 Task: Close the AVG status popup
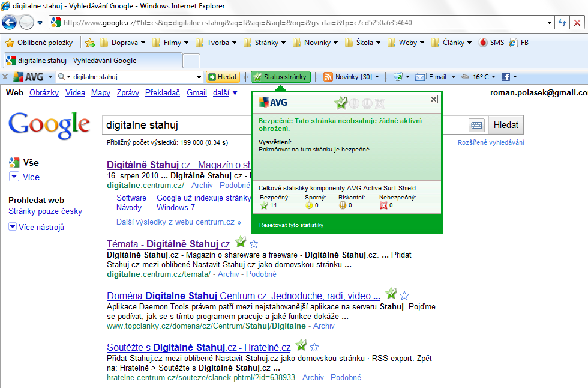pyautogui.click(x=433, y=99)
